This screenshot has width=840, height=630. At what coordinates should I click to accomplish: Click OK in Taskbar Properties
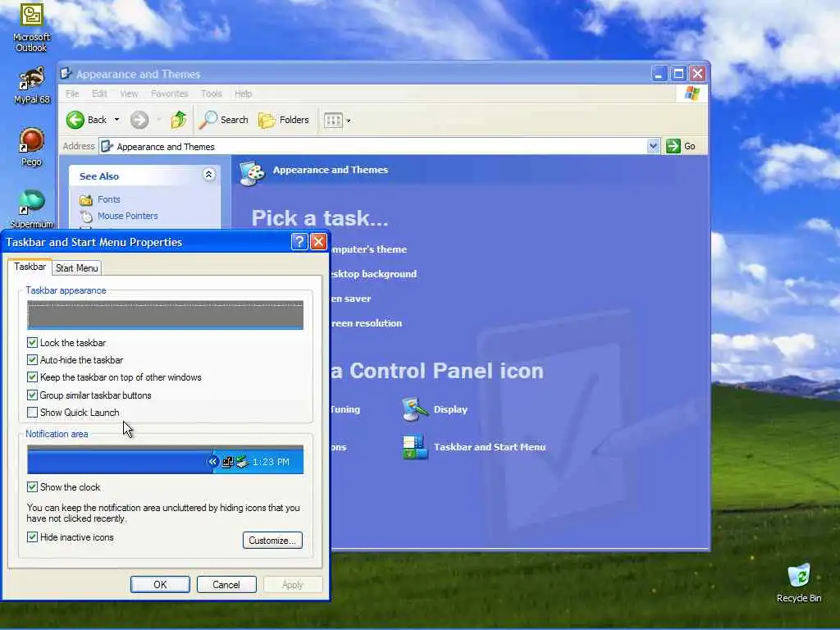(160, 584)
